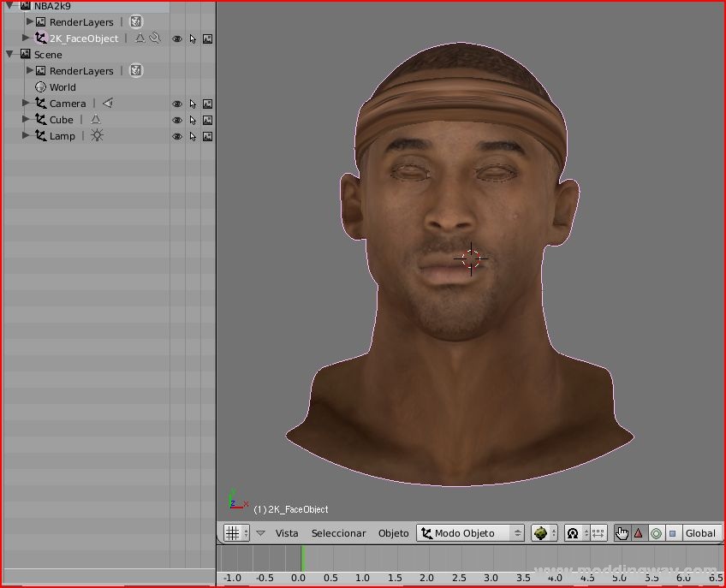Viewport: 726px width, 588px height.
Task: Open the Seleccionar menu
Action: pyautogui.click(x=338, y=533)
